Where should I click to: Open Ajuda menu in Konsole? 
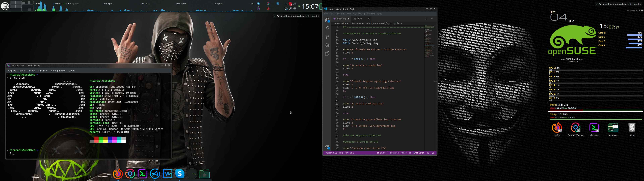click(72, 71)
